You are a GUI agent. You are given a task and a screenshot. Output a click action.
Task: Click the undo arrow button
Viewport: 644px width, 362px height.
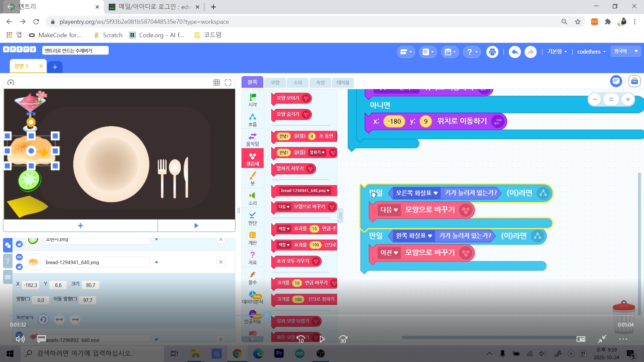click(515, 52)
